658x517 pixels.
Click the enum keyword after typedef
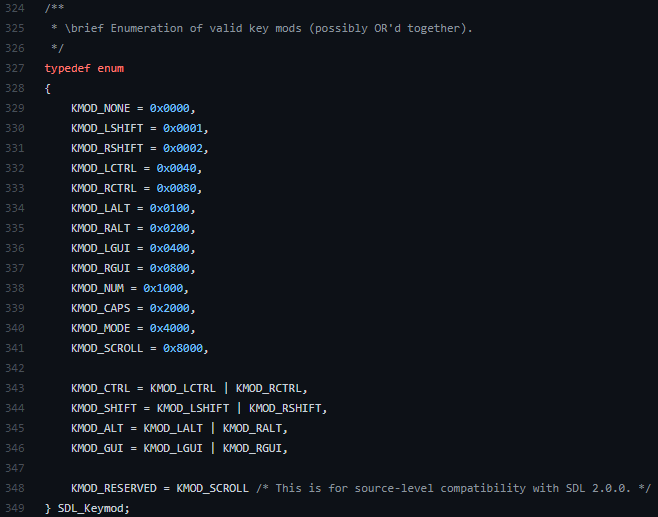[110, 68]
